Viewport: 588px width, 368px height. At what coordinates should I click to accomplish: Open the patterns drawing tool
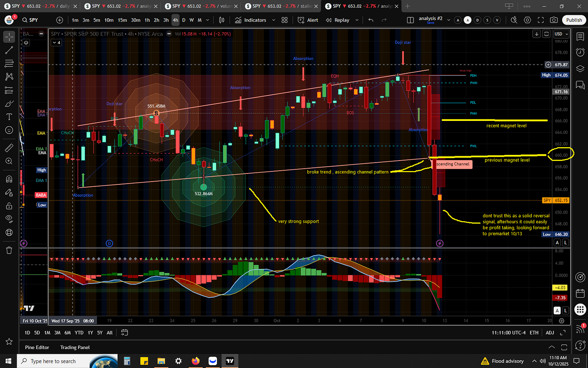9,77
